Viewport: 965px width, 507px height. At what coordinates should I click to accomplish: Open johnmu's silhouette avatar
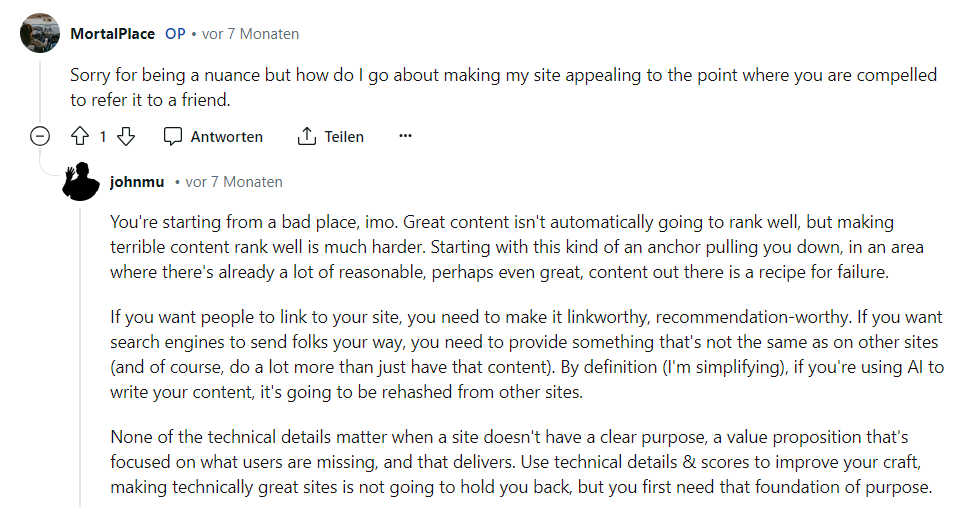[81, 182]
